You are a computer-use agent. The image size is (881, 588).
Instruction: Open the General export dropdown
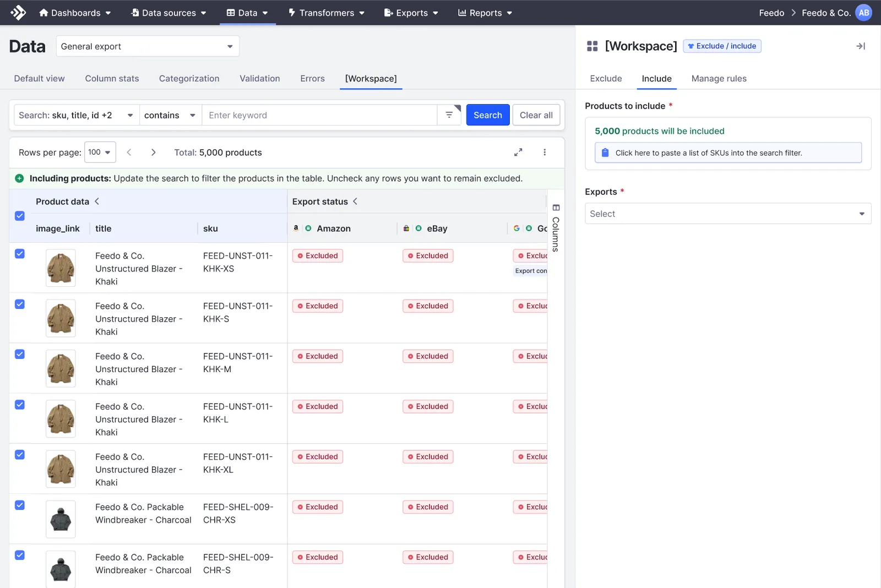(x=148, y=46)
